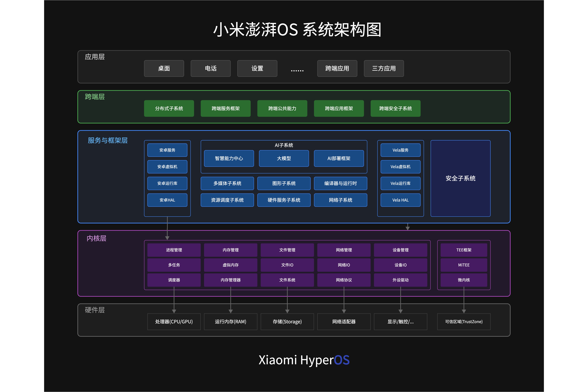Image resolution: width=588 pixels, height=392 pixels.
Task: Select the 跨端应用 box
Action: click(x=337, y=68)
